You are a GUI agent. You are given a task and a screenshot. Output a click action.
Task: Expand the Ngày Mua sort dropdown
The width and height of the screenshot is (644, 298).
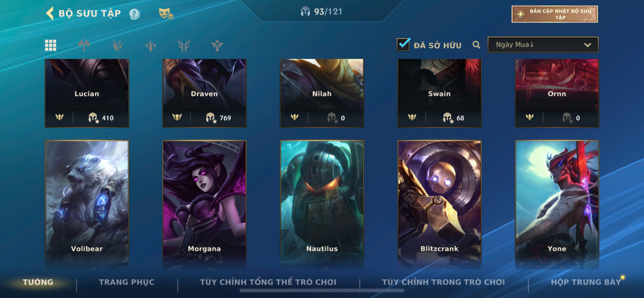click(x=543, y=45)
